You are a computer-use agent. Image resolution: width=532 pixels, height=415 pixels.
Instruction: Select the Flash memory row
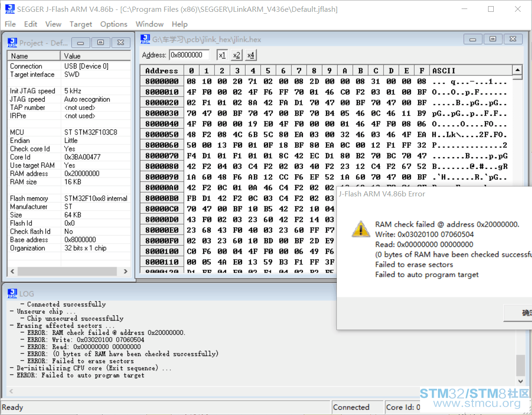[69, 198]
